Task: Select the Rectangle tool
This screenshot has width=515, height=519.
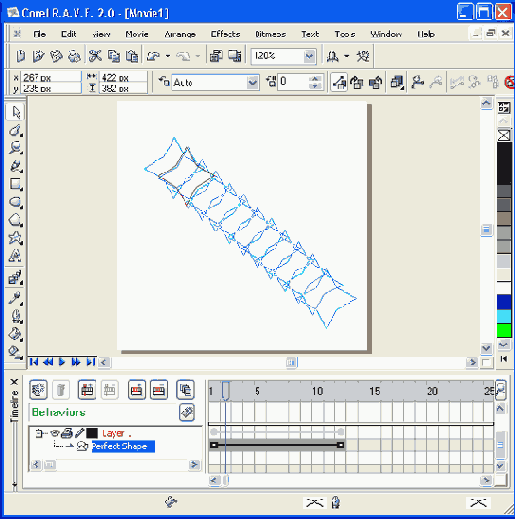Action: click(x=15, y=184)
